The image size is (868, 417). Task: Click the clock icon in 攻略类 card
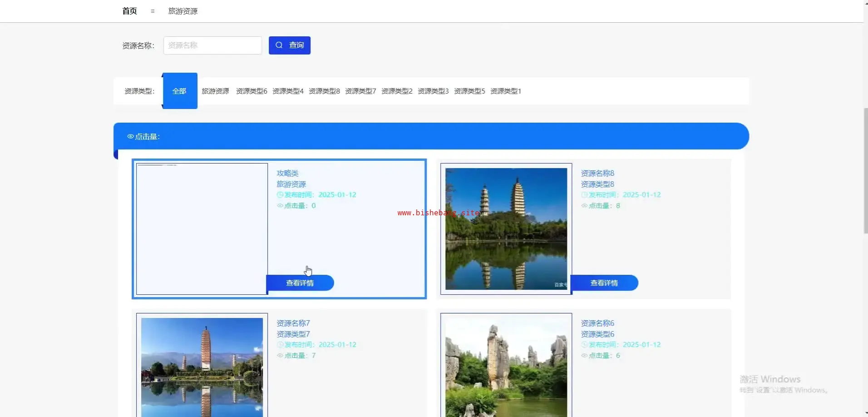click(x=280, y=195)
